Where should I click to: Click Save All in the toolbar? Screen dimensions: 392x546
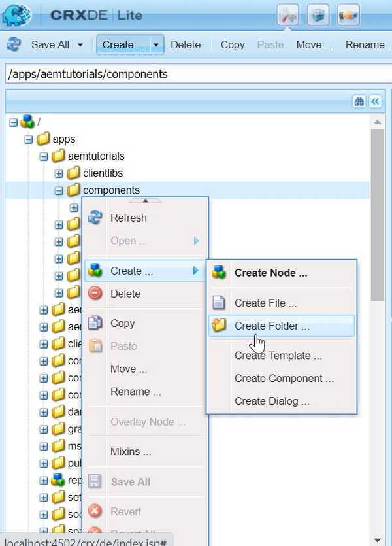[x=50, y=44]
